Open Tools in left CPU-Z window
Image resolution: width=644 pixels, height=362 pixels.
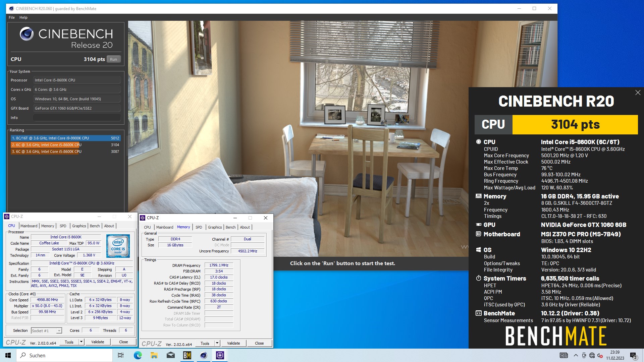(69, 342)
